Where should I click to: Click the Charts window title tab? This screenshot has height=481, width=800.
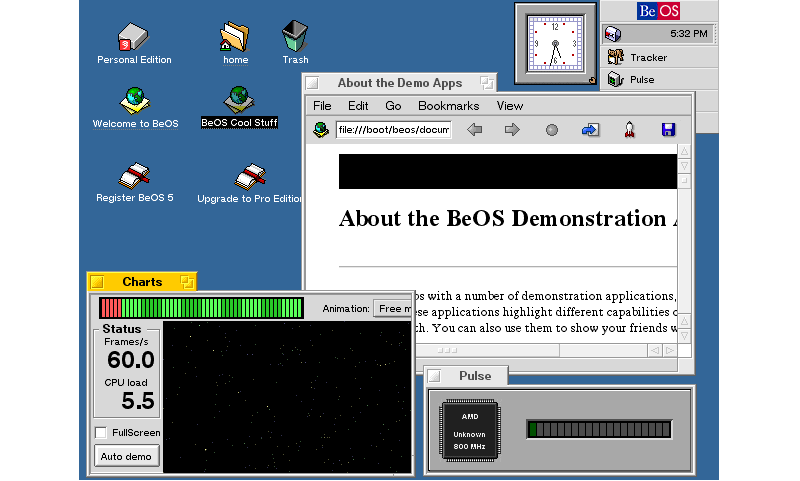coord(142,282)
